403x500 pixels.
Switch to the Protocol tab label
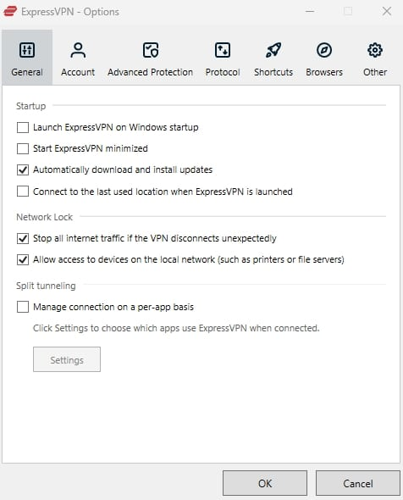[222, 72]
